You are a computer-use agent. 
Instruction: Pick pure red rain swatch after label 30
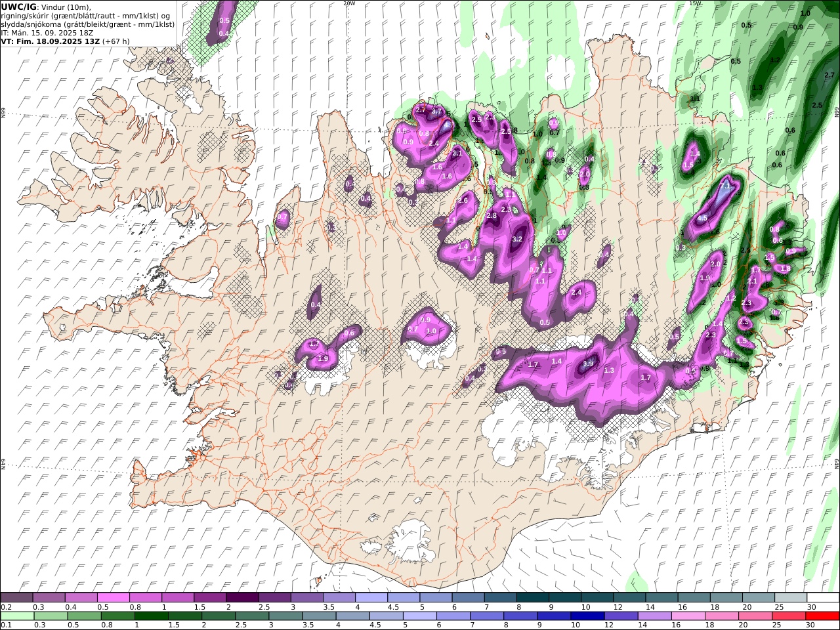click(x=822, y=616)
